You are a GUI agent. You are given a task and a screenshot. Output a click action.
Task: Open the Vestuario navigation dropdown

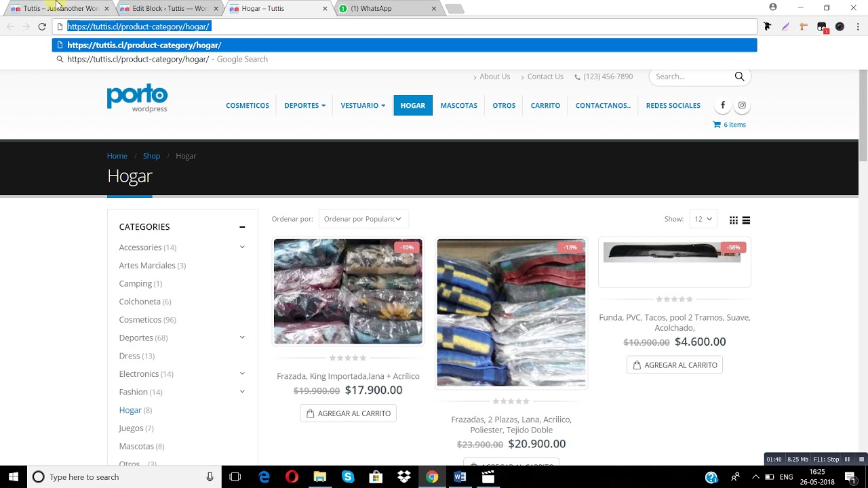click(x=363, y=106)
